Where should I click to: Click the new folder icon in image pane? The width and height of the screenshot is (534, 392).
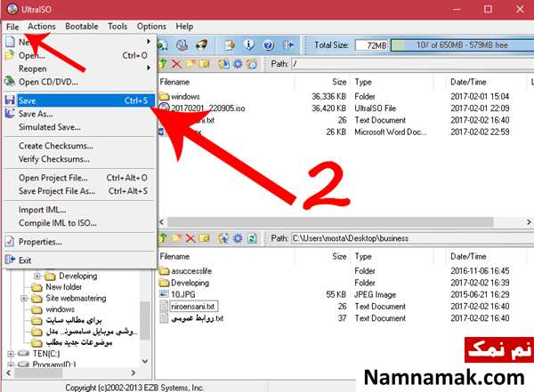point(190,64)
